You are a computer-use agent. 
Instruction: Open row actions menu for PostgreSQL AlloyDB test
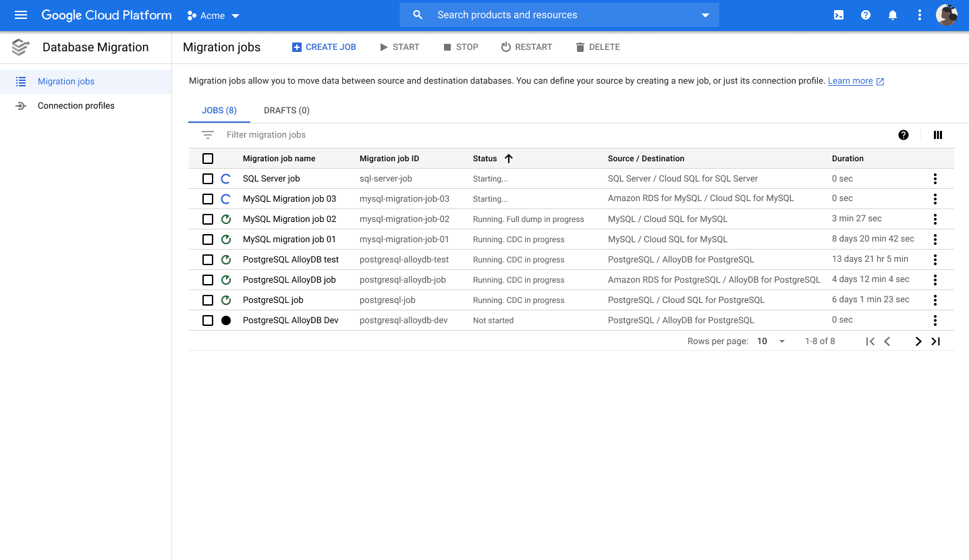pyautogui.click(x=935, y=260)
